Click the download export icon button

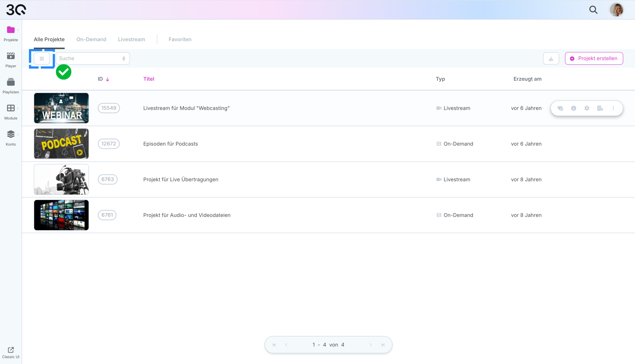(551, 59)
